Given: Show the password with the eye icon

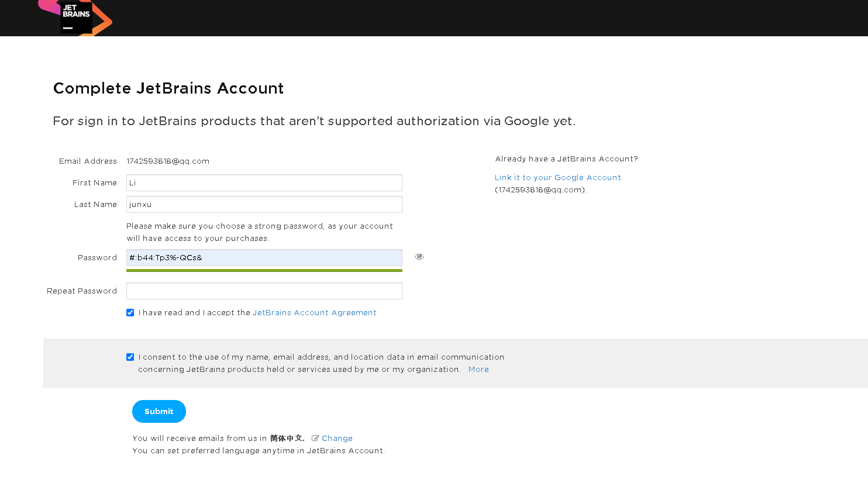Looking at the screenshot, I should [x=419, y=257].
